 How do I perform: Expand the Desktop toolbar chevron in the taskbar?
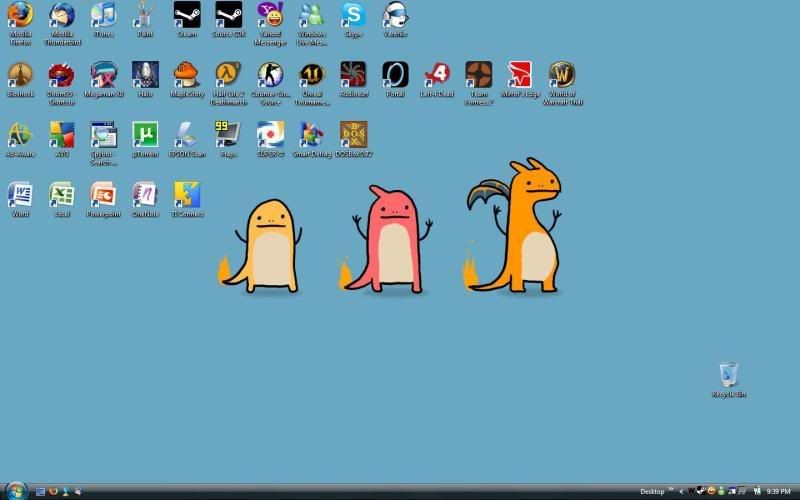click(671, 489)
